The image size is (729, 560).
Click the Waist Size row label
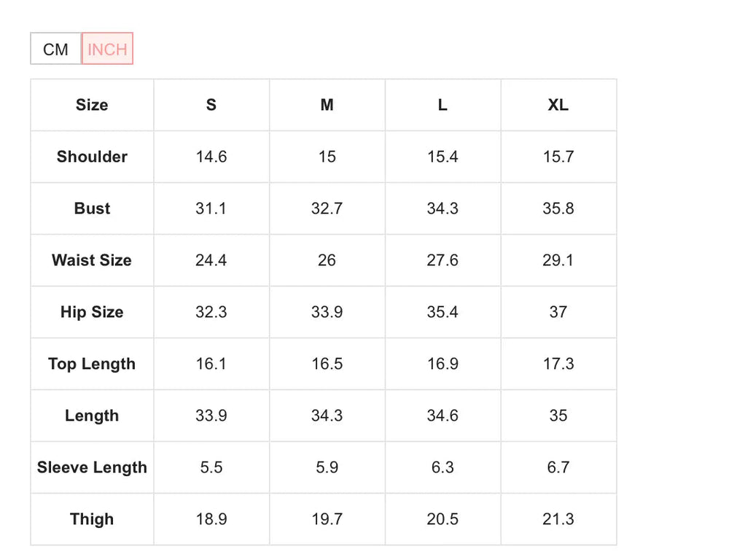pos(91,260)
